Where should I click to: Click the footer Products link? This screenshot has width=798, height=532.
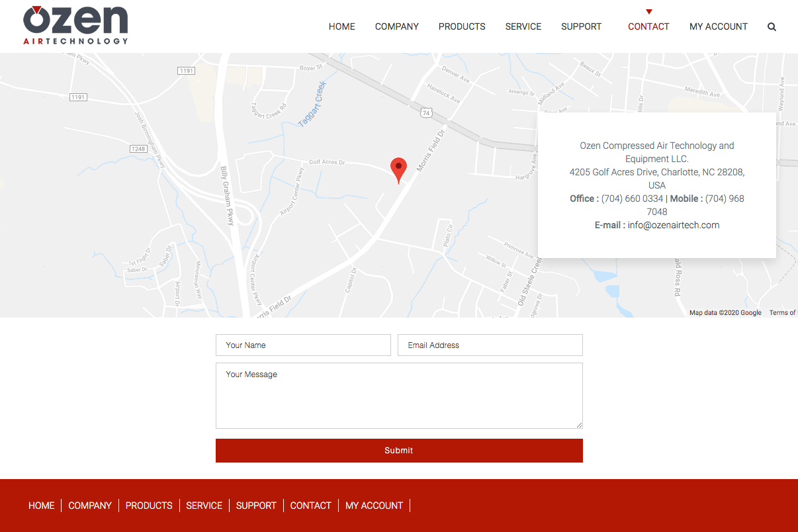(x=149, y=506)
